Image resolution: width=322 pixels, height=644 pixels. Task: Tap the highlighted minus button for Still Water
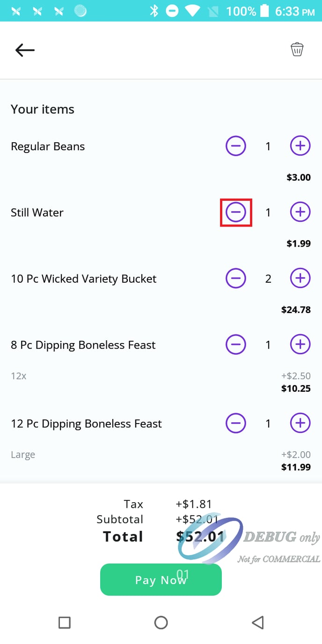coord(236,212)
